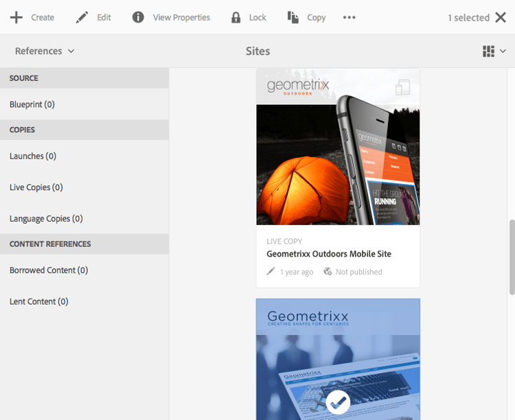515x420 pixels.
Task: Click the '1 year ago' modified text
Action: [297, 272]
